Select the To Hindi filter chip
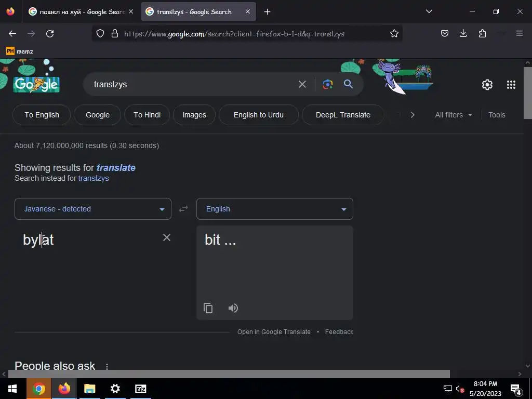 [147, 115]
